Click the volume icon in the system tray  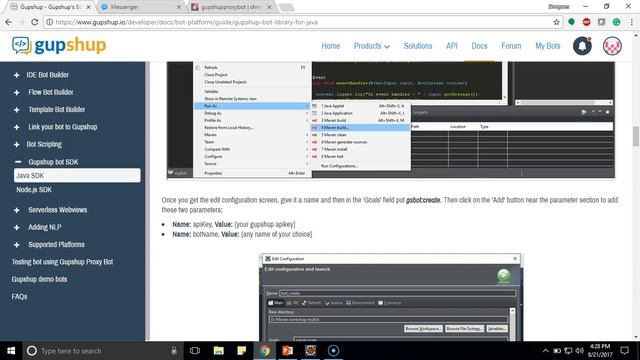pos(579,351)
